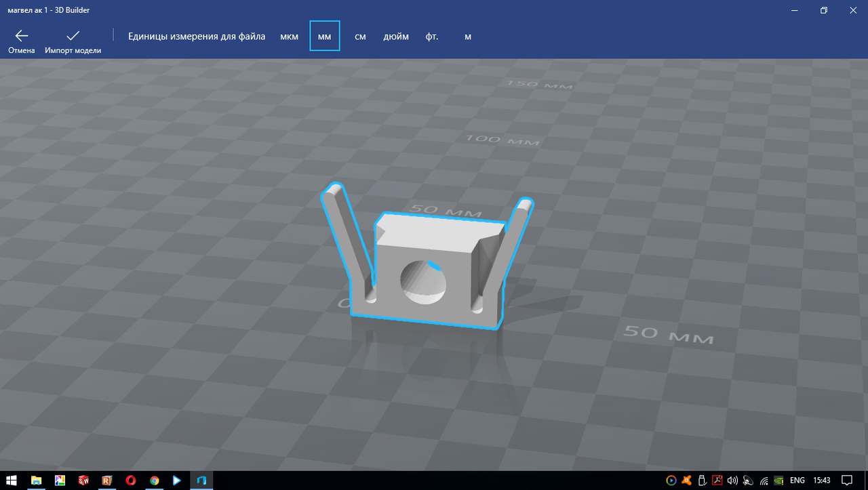Viewport: 868px width, 490px height.
Task: Set file units to дюйм
Action: pyautogui.click(x=396, y=37)
